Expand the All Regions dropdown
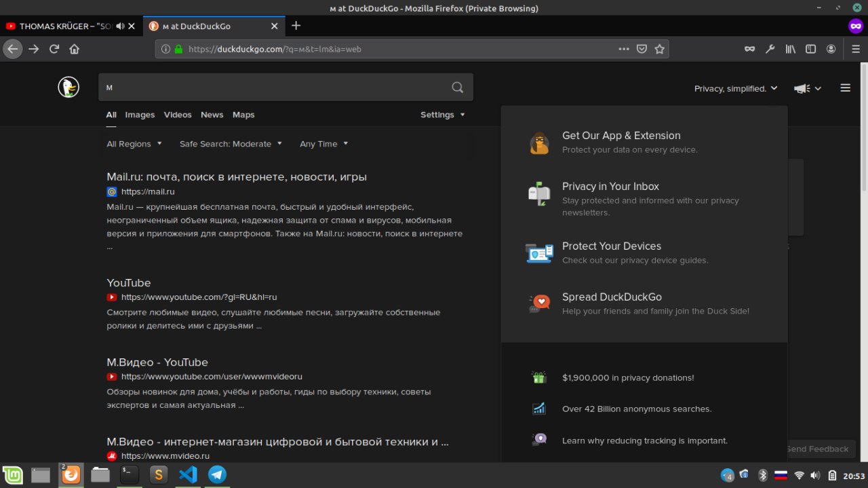868x488 pixels. [134, 144]
